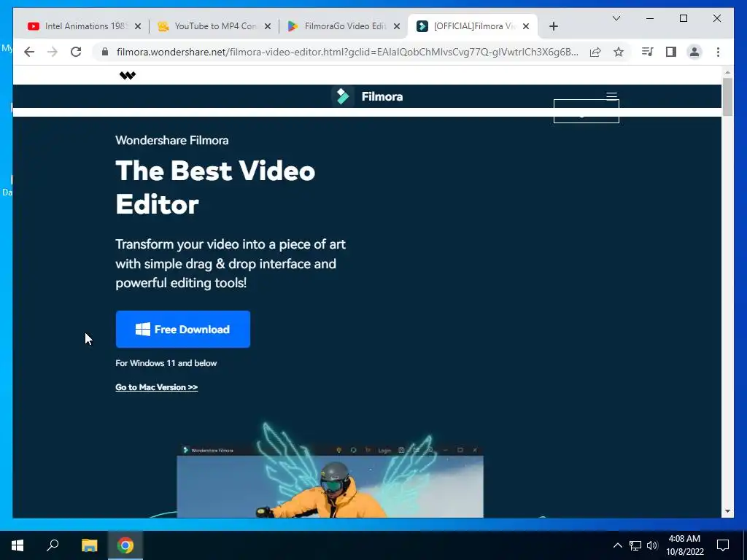Open Windows taskbar search
The width and height of the screenshot is (747, 560).
tap(53, 545)
